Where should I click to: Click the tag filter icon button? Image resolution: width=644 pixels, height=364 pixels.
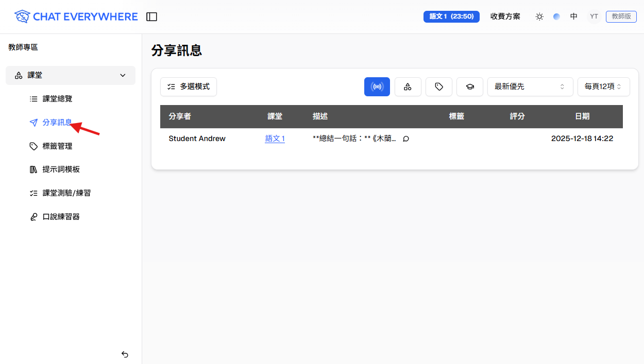pyautogui.click(x=439, y=86)
